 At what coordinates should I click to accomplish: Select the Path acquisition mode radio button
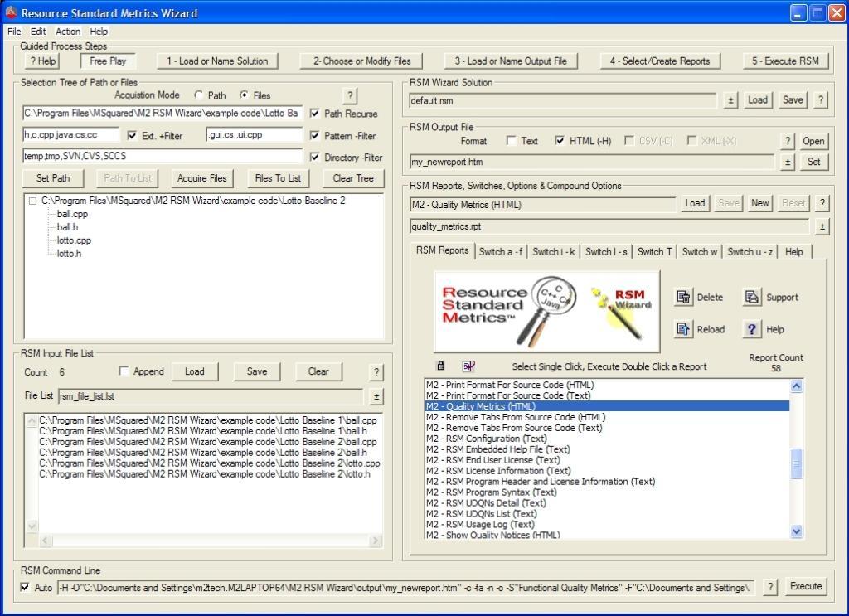[196, 95]
